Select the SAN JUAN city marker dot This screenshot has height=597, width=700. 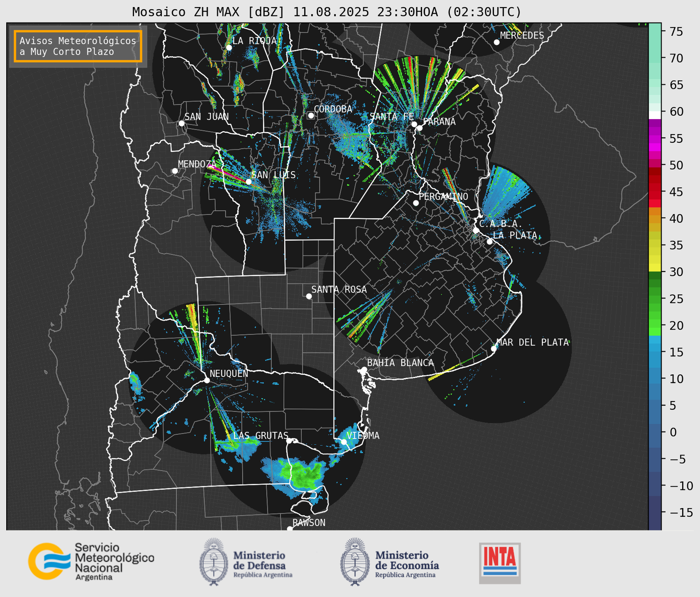tap(181, 123)
